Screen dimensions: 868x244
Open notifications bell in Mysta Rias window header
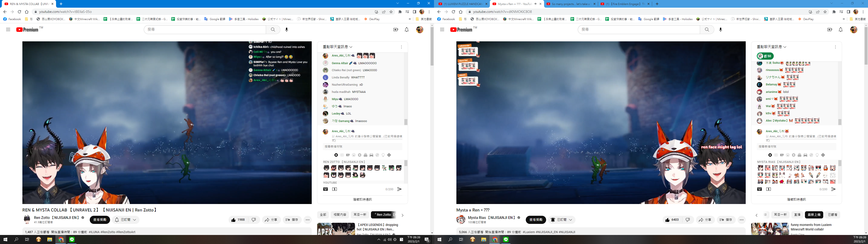(x=840, y=30)
